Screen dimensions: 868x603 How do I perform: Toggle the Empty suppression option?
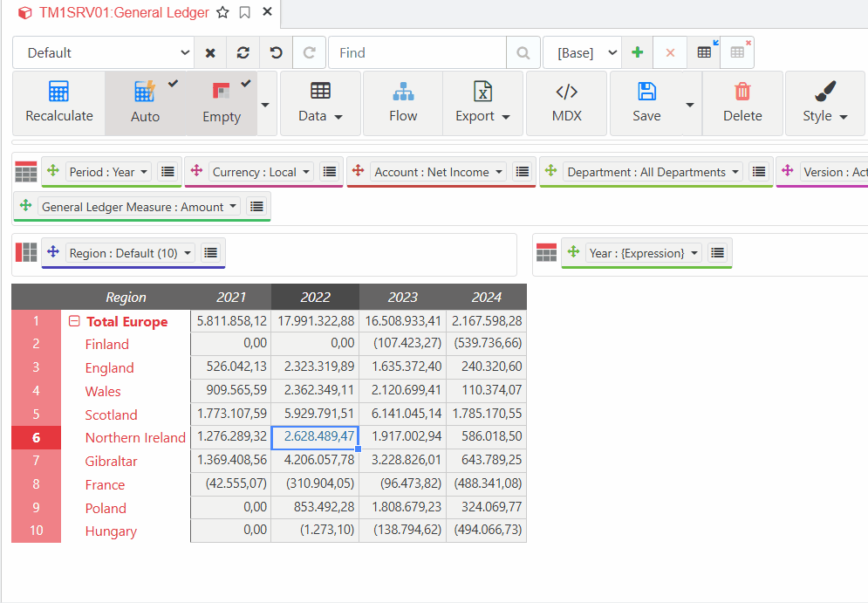click(x=221, y=102)
